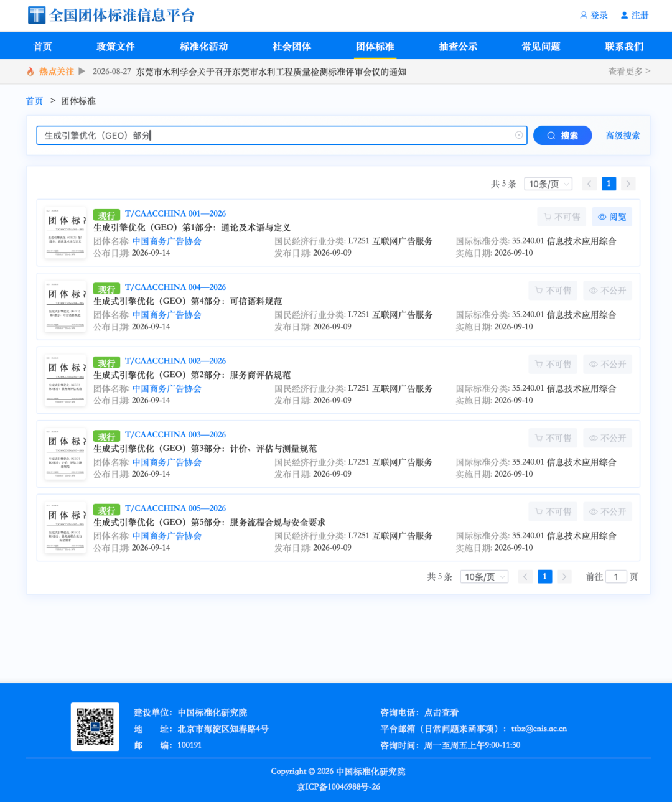672x802 pixels.
Task: Click the blue 搜索 button
Action: click(x=562, y=135)
